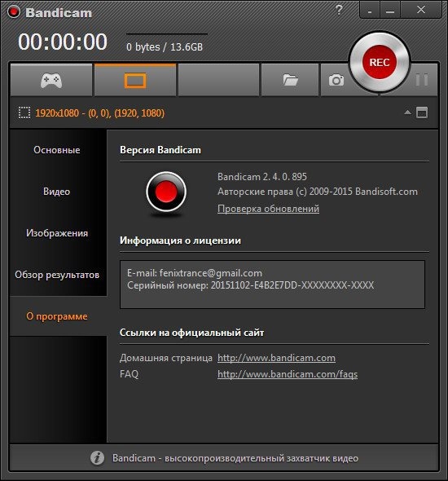The image size is (448, 481).
Task: Collapse panel with the small up arrow
Action: [x=407, y=113]
